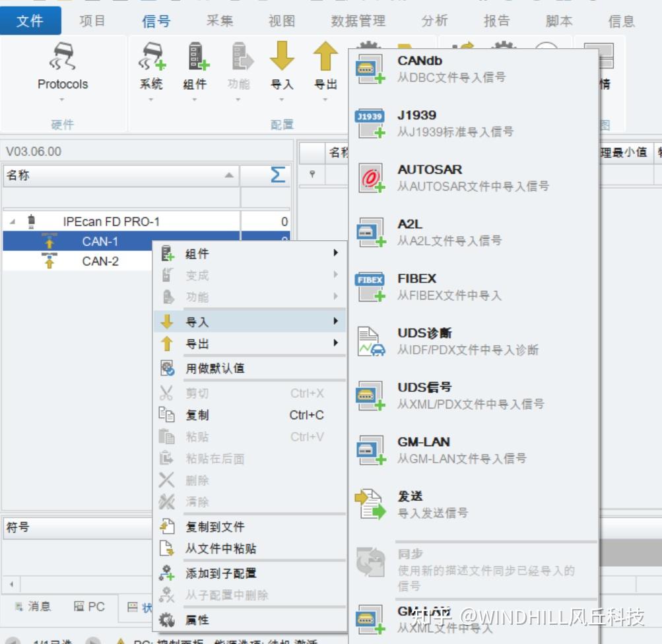Click the UDS诊断 diagnostics import icon
The height and width of the screenshot is (644, 662).
click(371, 339)
